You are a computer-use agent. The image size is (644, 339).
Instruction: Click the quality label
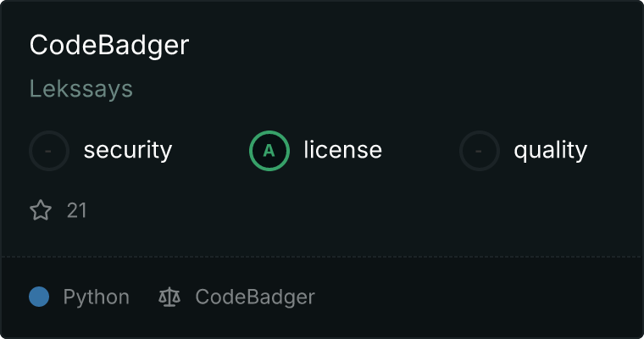(x=550, y=150)
